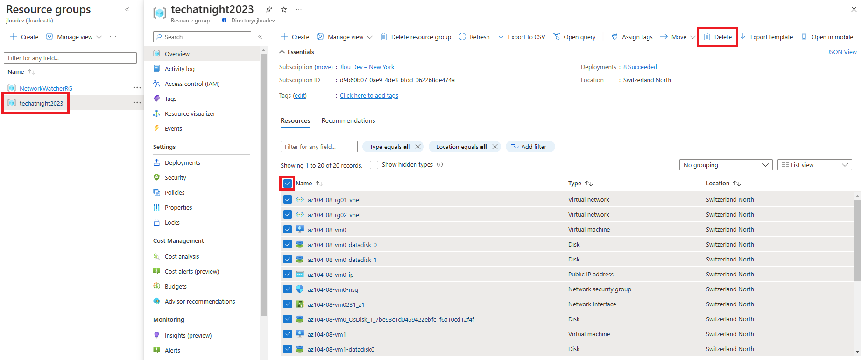Remove the Location equals all filter
The image size is (868, 360).
point(495,147)
